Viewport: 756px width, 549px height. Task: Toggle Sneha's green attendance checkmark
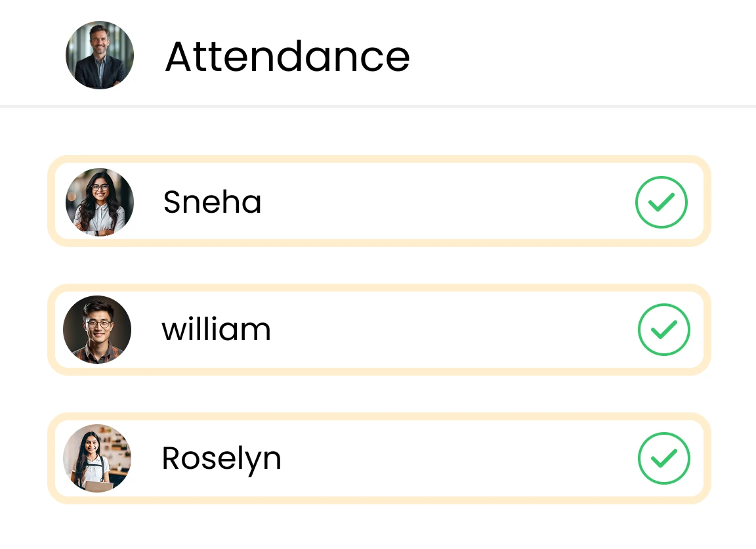pos(661,202)
